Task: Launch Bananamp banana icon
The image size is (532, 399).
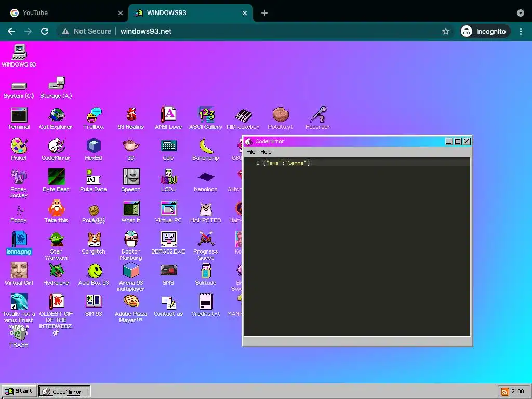Action: tap(206, 149)
